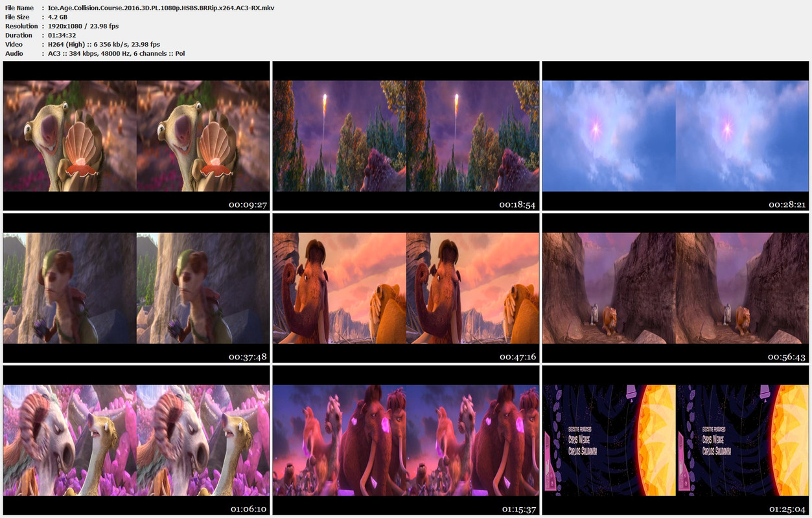The image size is (812, 518).
Task: Click the file name ending in AC3-RX.mkv
Action: (x=161, y=8)
